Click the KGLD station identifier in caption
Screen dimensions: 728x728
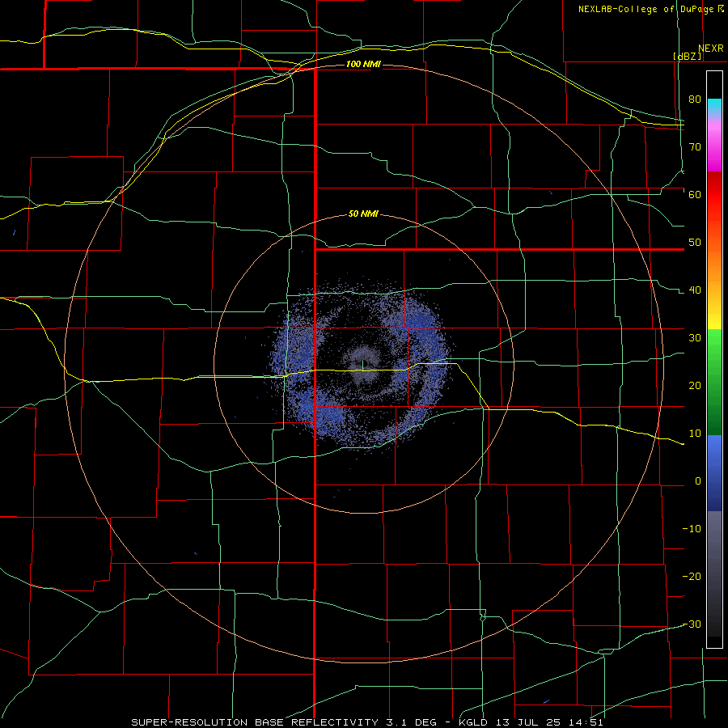(x=475, y=722)
